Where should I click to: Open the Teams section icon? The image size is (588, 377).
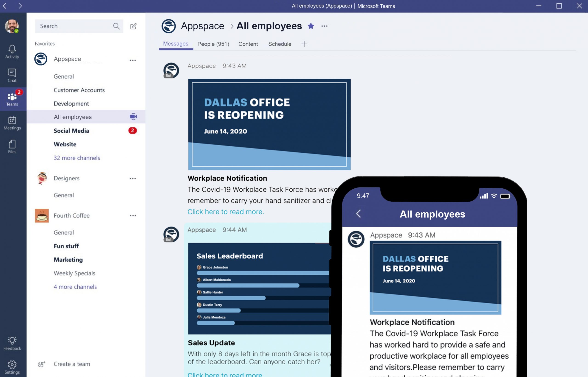point(12,99)
